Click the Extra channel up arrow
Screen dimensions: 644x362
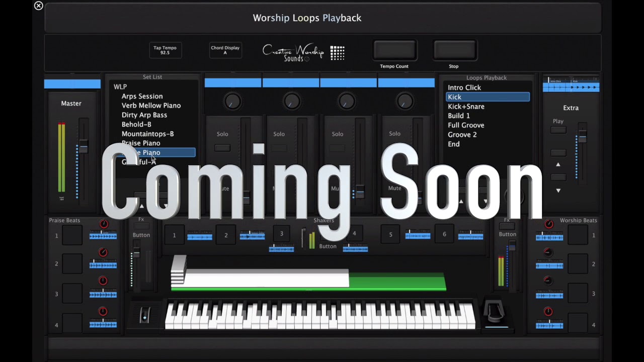tap(558, 165)
